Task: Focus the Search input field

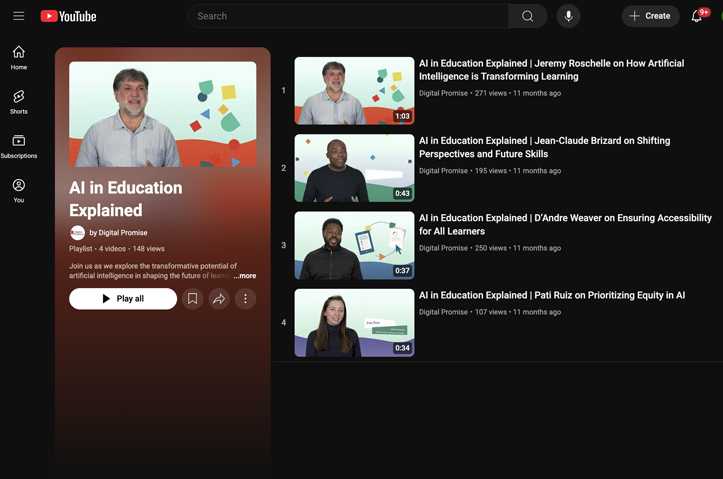Action: [x=348, y=16]
